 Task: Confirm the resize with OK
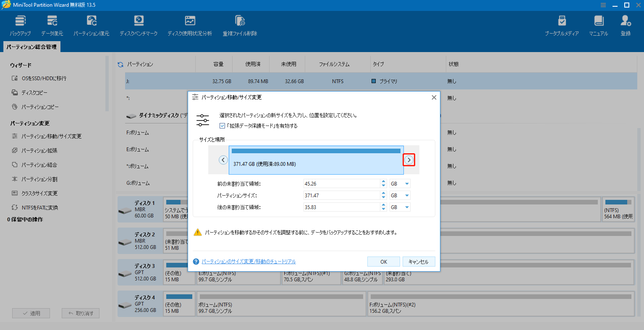pyautogui.click(x=383, y=261)
